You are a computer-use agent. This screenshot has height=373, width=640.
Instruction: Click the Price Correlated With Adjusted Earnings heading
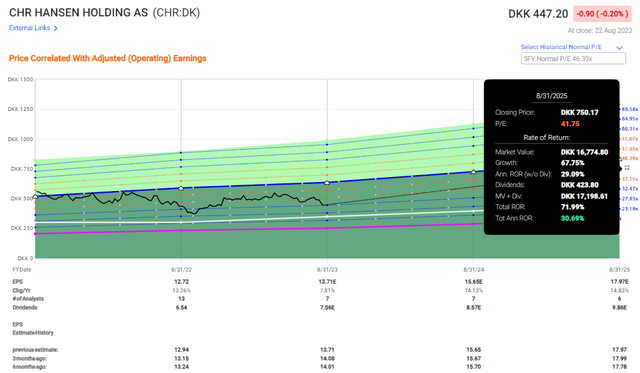pyautogui.click(x=108, y=58)
